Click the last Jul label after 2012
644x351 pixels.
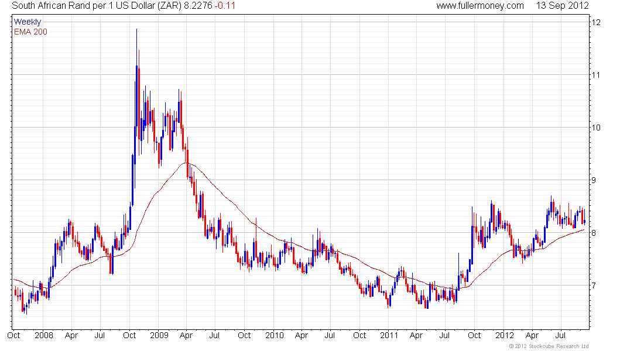[561, 335]
